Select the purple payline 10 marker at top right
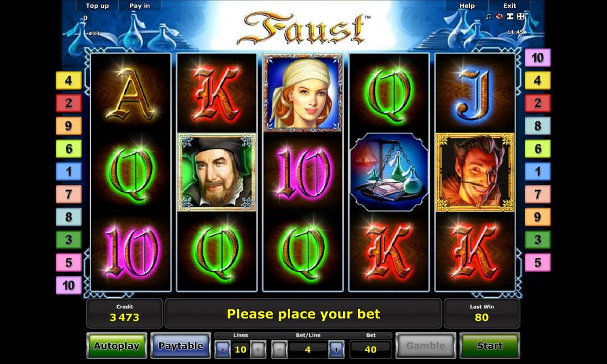607x364 pixels. [538, 58]
